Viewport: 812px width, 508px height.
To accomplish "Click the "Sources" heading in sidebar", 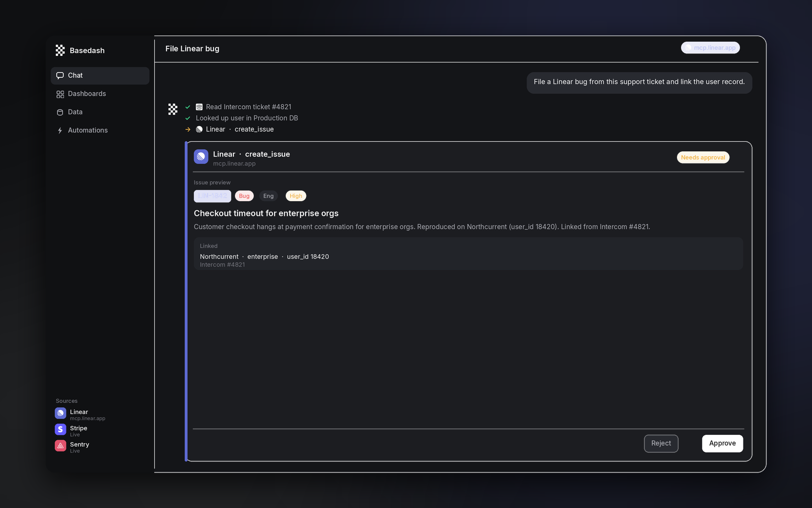I will [x=66, y=401].
